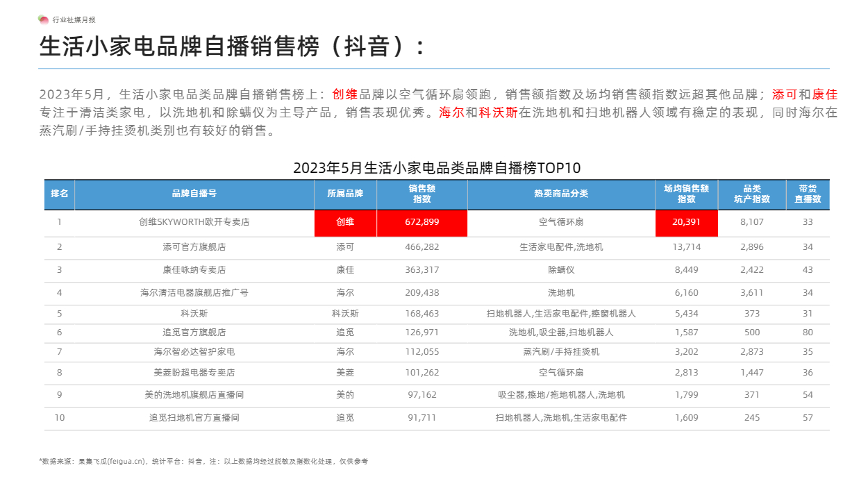Click the 行业社媒月报 logo icon
868x488 pixels.
pyautogui.click(x=44, y=19)
